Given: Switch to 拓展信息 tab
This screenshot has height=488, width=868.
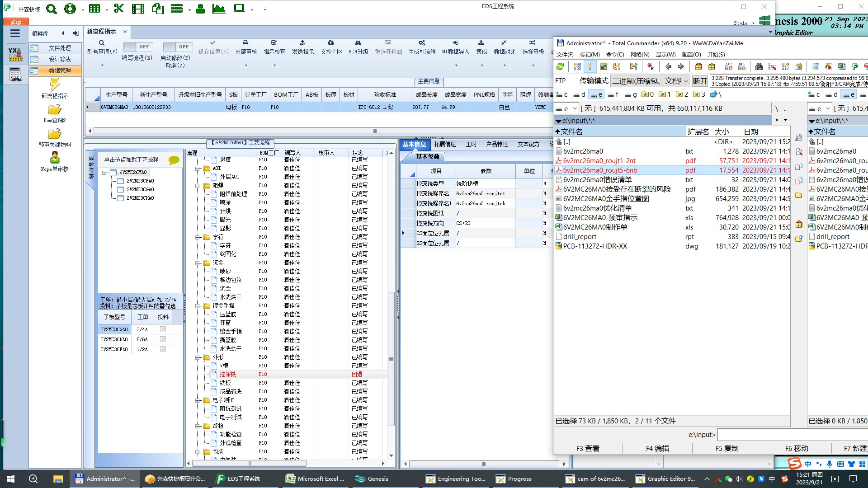Looking at the screenshot, I should (445, 144).
